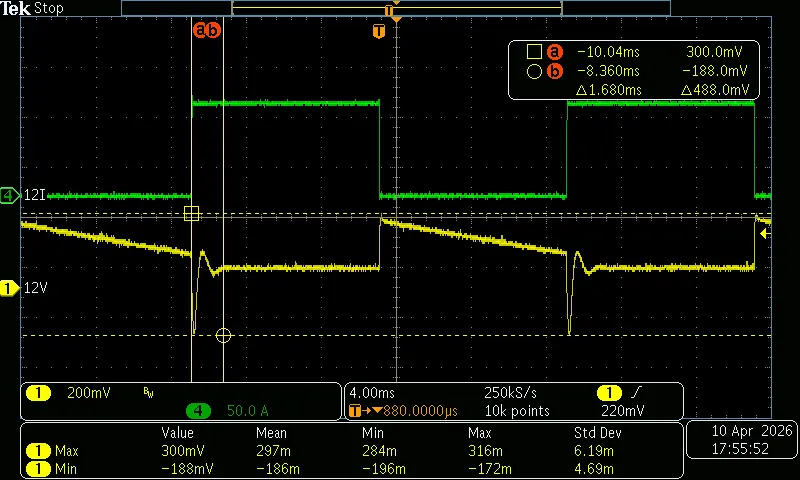
Task: Click the square symbol in cursor readout
Action: [534, 52]
